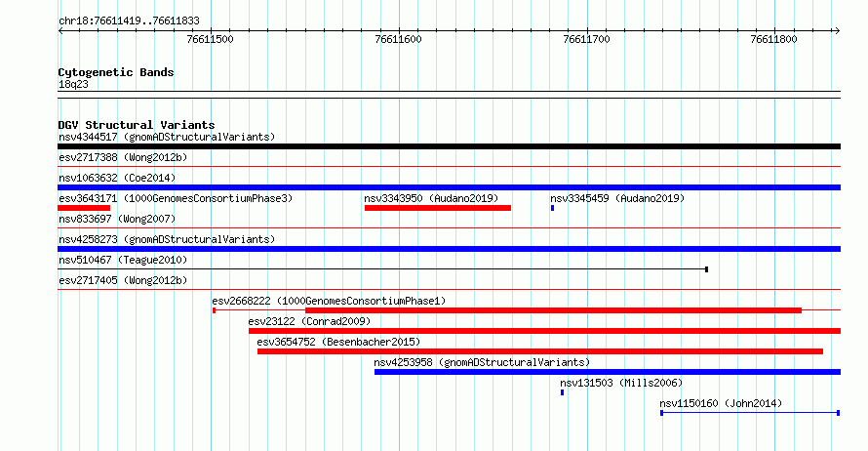
Task: Select the blue nsv4253958 variant bar
Action: click(608, 372)
